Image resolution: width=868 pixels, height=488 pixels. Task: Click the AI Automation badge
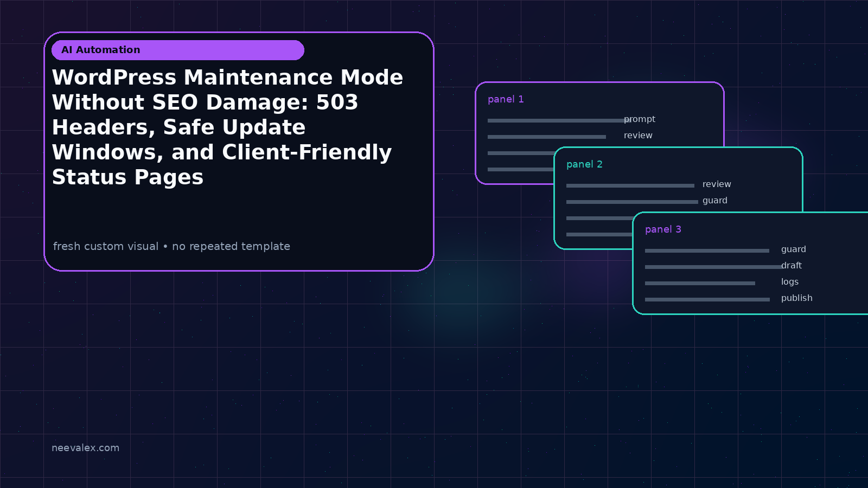click(x=178, y=50)
